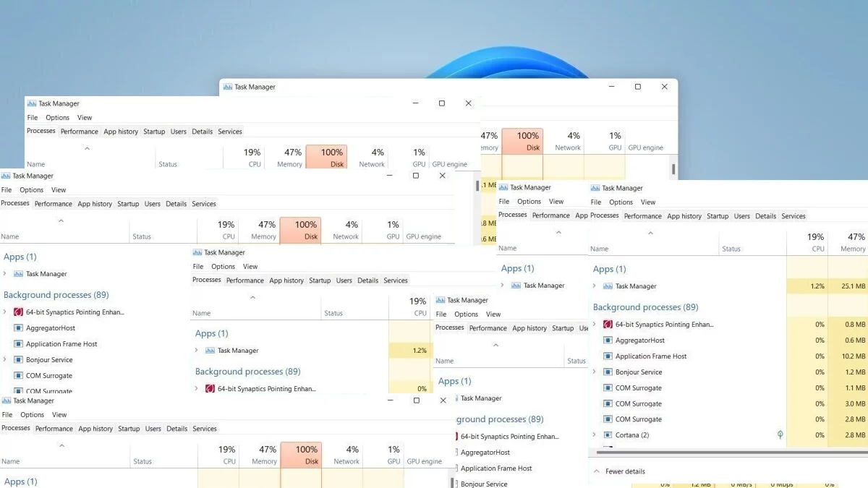Click COM Surrogate icon in the 3.0 MB row
The width and height of the screenshot is (868, 488).
(608, 404)
